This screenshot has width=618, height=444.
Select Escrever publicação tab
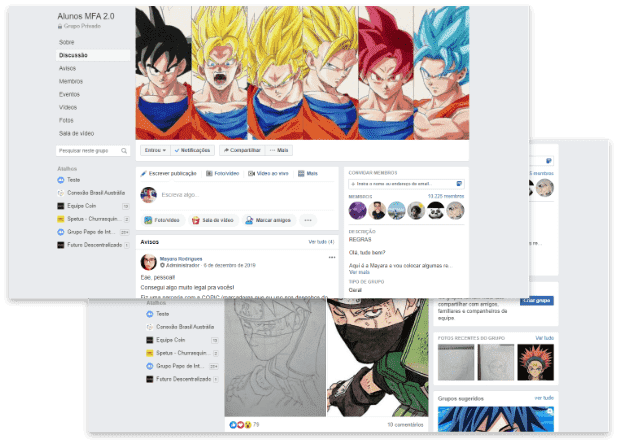pos(169,173)
